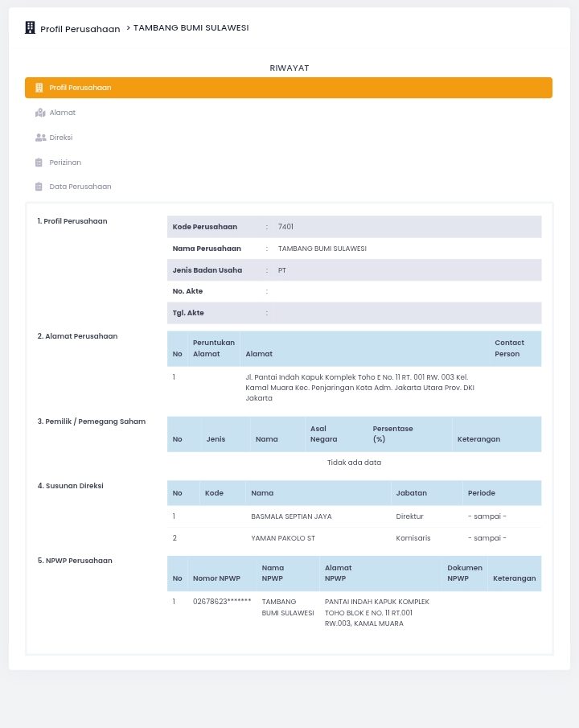The height and width of the screenshot is (728, 579).
Task: Click the Nomor NPWP value 02678623*******
Action: (x=222, y=602)
